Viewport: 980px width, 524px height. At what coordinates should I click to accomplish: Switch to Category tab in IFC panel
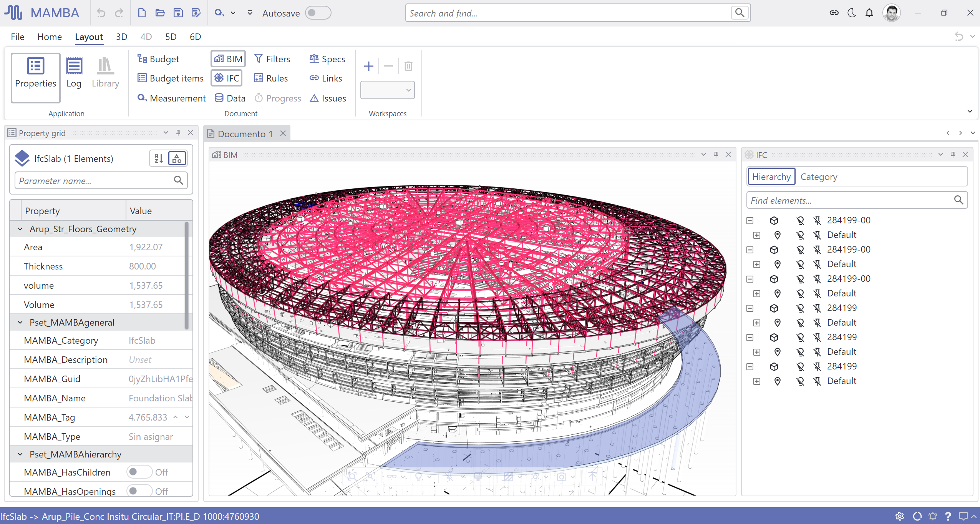click(x=818, y=176)
